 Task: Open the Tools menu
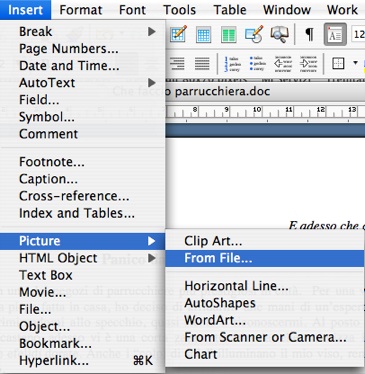[179, 10]
